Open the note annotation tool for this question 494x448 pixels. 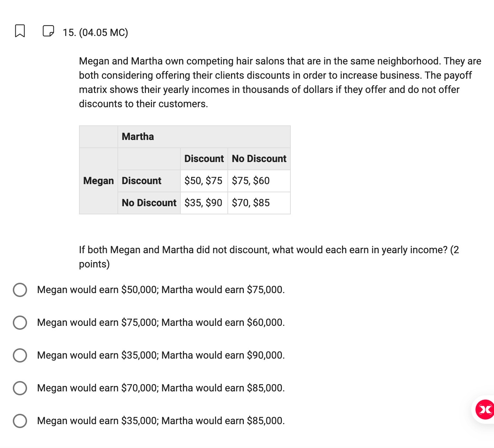pyautogui.click(x=48, y=31)
